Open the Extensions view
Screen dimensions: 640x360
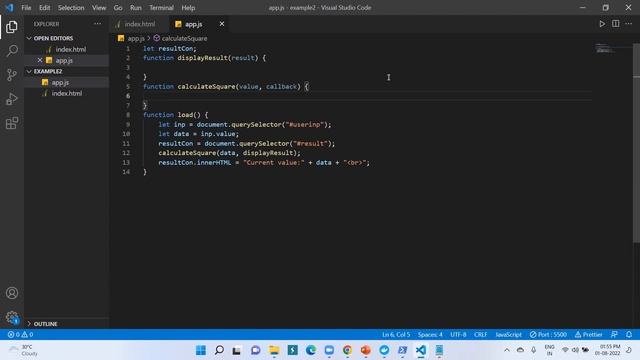coord(12,123)
